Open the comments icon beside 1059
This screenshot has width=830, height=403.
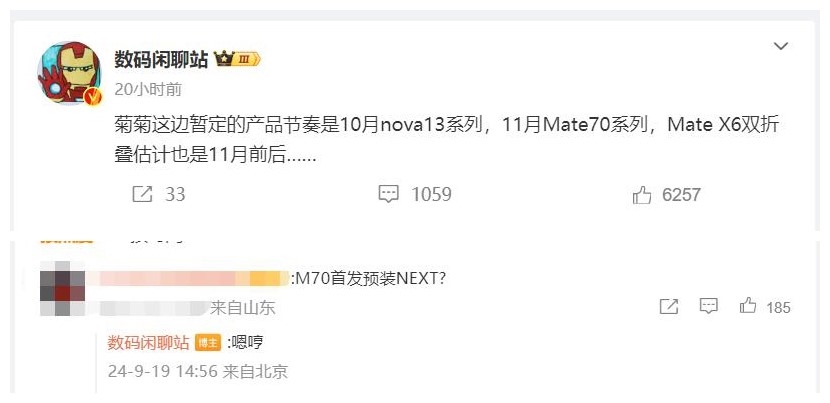(x=389, y=194)
